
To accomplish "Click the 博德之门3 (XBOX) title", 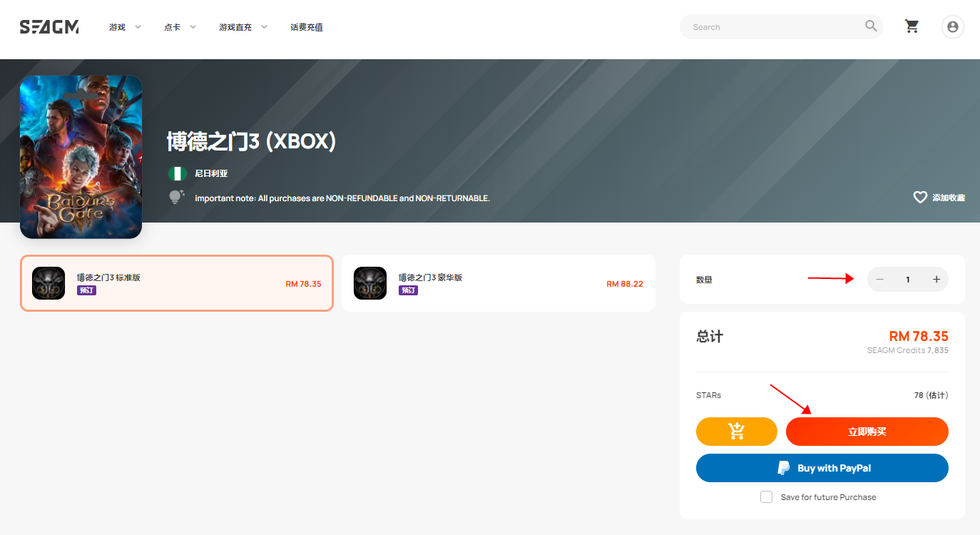I will [x=251, y=141].
